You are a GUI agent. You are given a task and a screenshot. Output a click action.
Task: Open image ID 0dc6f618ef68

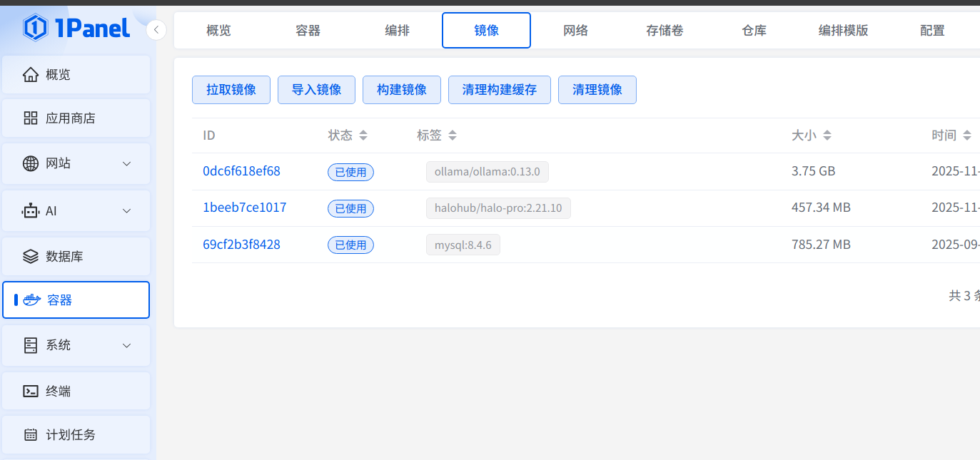(241, 171)
